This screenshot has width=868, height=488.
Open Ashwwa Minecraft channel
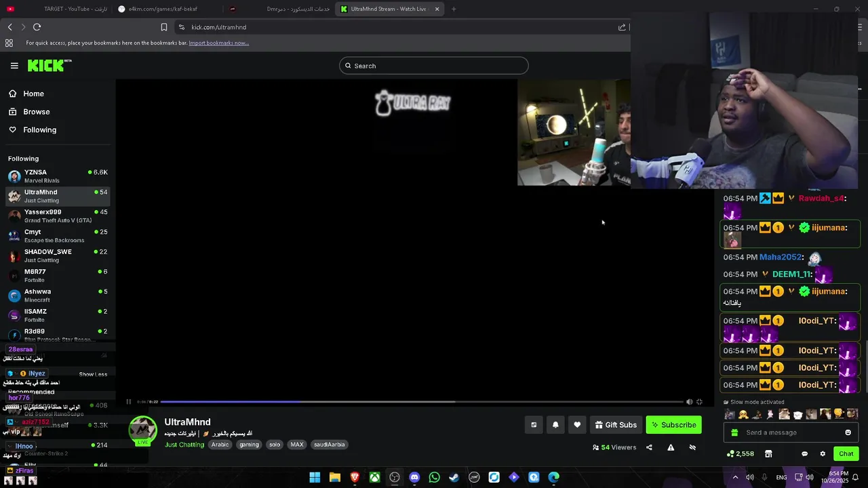pos(58,296)
